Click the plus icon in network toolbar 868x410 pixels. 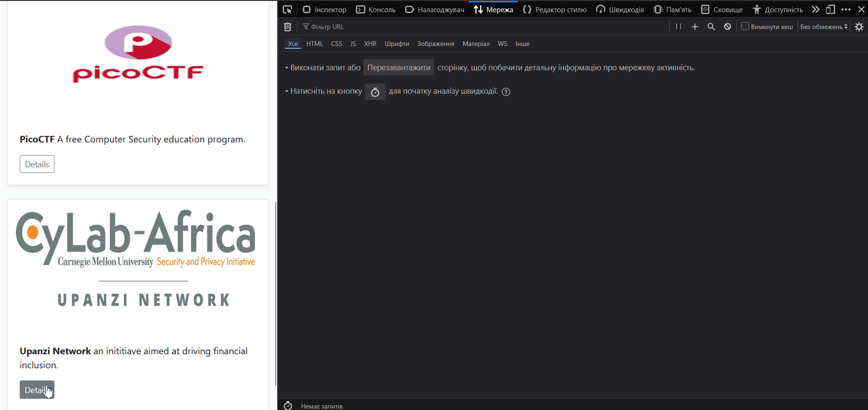695,27
